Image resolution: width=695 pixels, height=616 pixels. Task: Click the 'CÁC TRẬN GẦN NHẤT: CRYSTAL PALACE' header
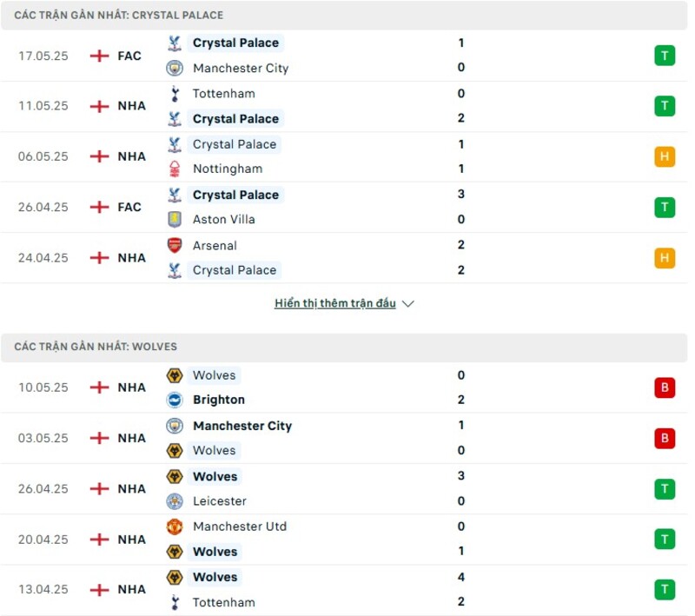(x=111, y=15)
